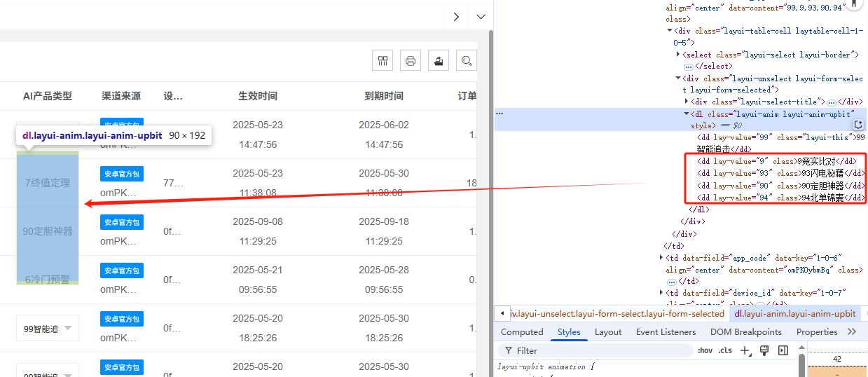This screenshot has height=377, width=868.
Task: Click the print table icon
Action: click(411, 61)
